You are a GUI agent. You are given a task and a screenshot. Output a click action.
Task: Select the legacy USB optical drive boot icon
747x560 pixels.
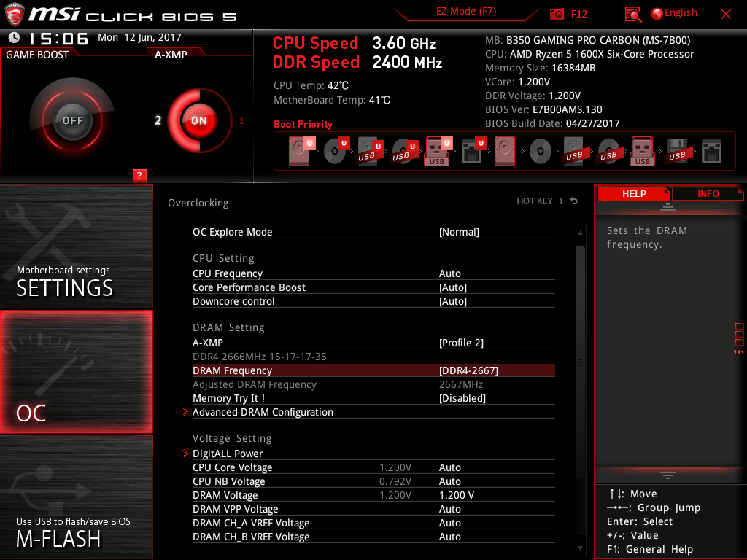(x=609, y=151)
